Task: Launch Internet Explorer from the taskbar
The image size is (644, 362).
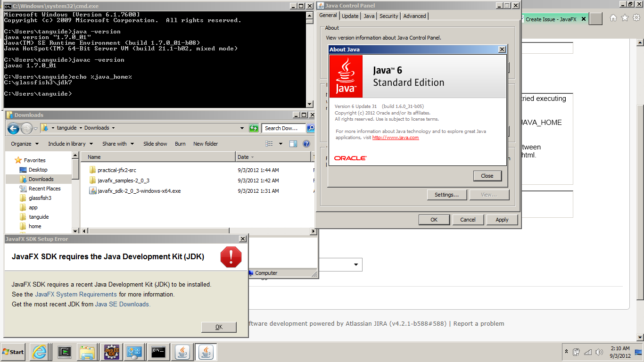Action: click(39, 352)
